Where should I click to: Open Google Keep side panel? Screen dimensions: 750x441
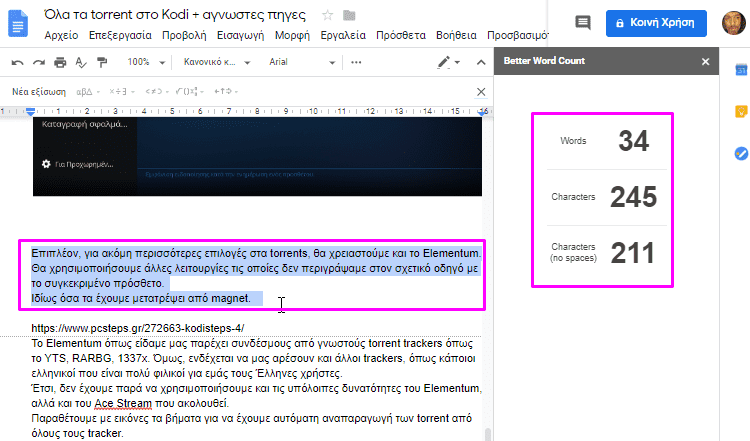[741, 111]
